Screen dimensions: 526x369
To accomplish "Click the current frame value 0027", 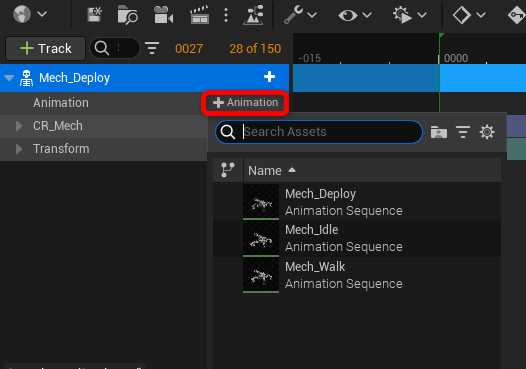I will pos(189,49).
